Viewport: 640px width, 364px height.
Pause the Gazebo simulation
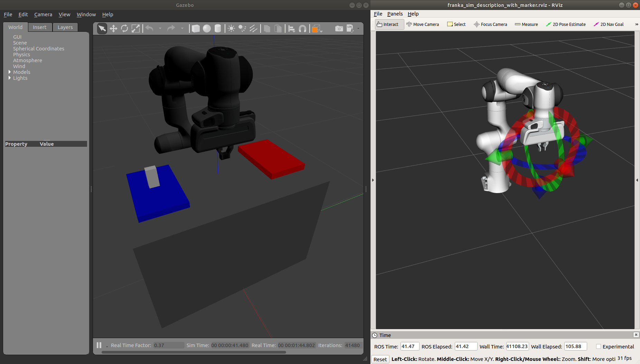pyautogui.click(x=99, y=345)
